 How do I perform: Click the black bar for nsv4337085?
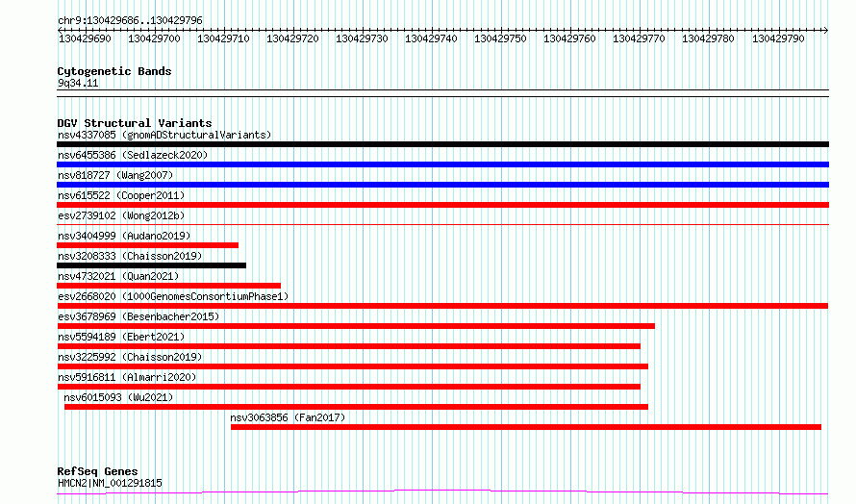(x=442, y=144)
